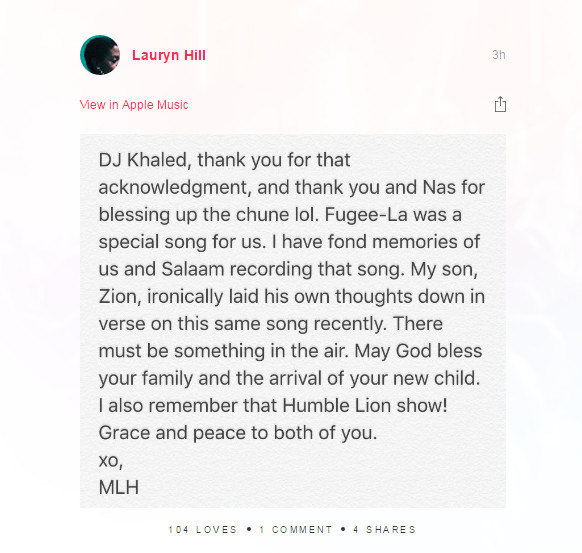Screen dimensions: 582x553
Task: Click the MLH signature at the post's end
Action: 119,487
